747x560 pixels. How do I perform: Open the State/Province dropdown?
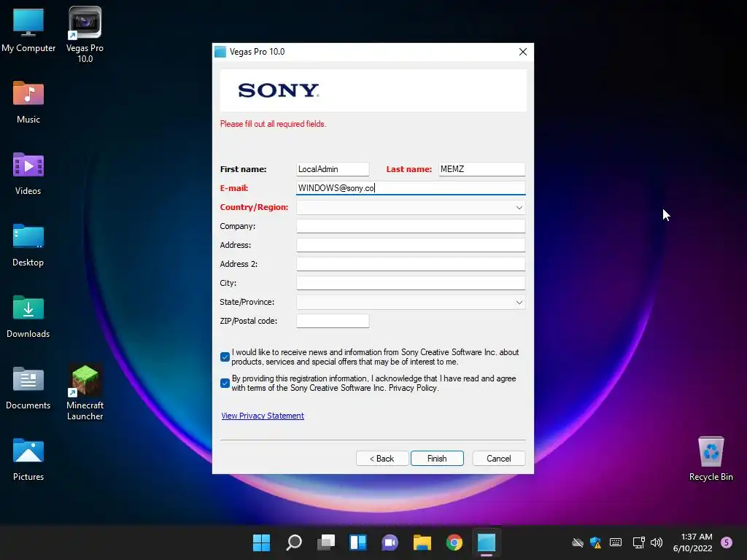click(411, 303)
